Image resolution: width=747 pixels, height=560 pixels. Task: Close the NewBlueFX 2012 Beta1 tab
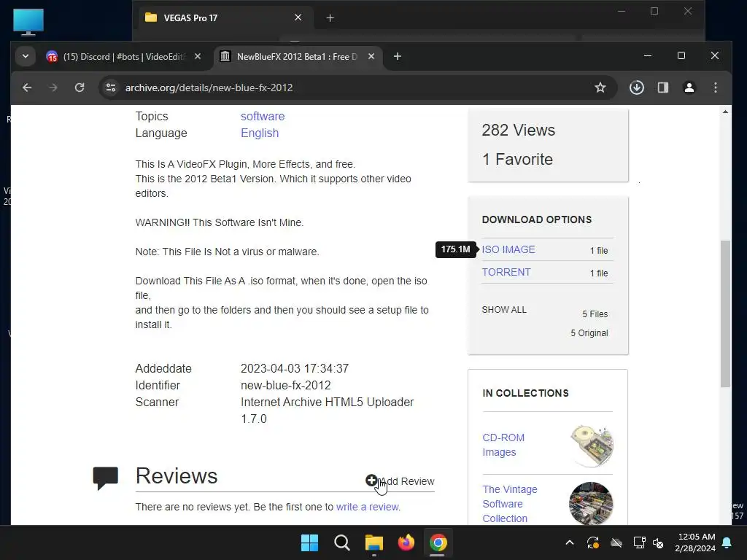pyautogui.click(x=371, y=56)
